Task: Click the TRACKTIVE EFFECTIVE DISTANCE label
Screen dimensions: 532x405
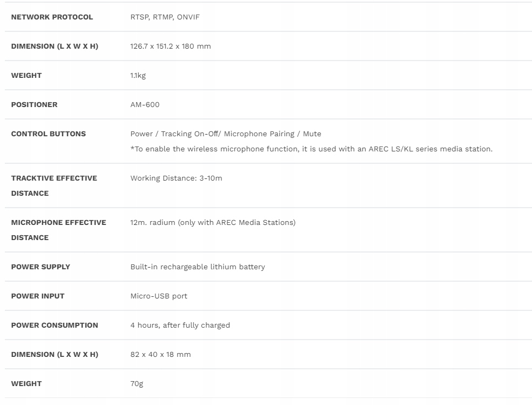Action: tap(54, 185)
